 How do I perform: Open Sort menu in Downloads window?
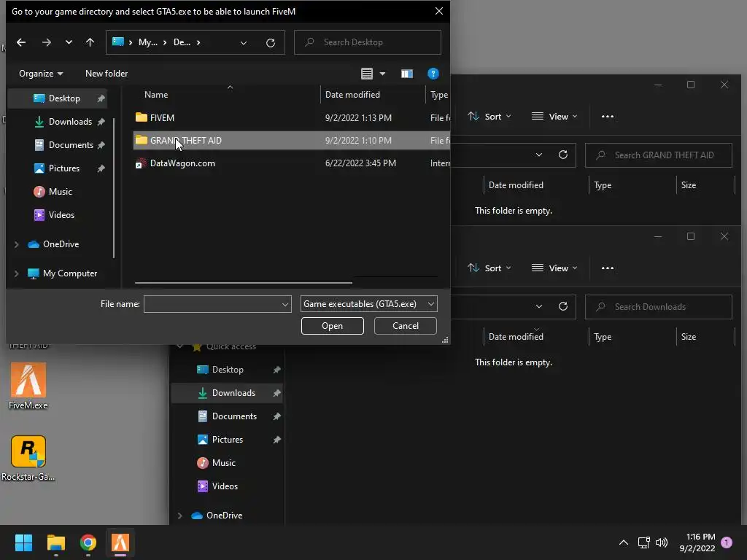tap(489, 268)
